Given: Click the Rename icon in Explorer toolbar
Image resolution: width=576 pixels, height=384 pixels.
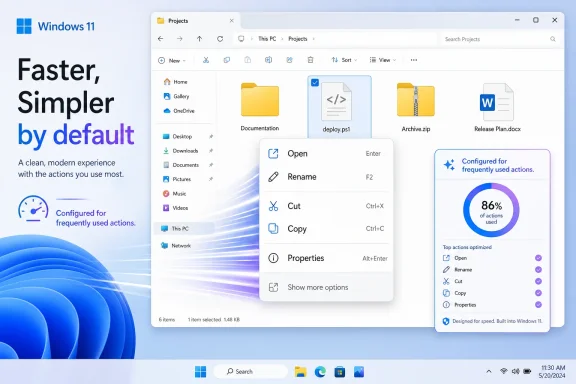Looking at the screenshot, I should 269,60.
